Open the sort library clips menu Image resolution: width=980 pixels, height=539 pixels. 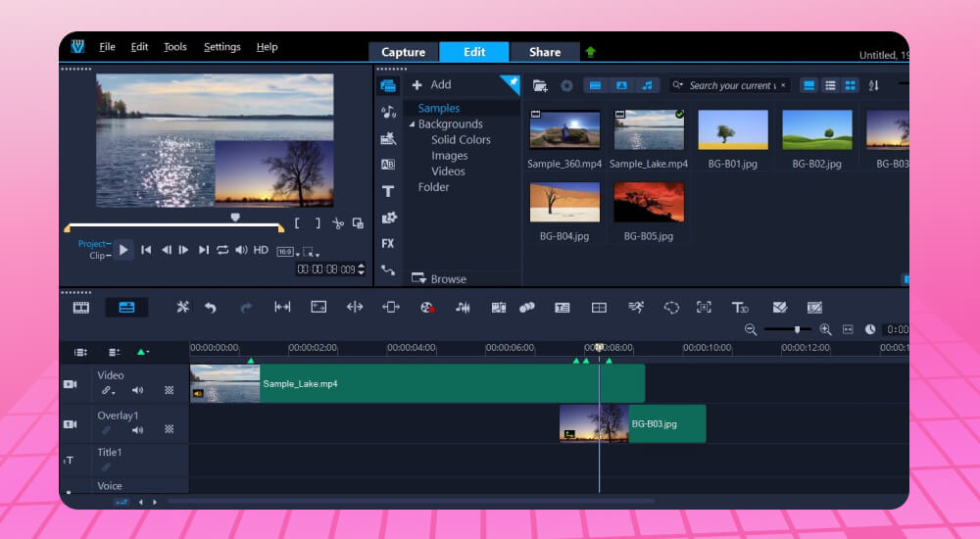click(x=874, y=85)
